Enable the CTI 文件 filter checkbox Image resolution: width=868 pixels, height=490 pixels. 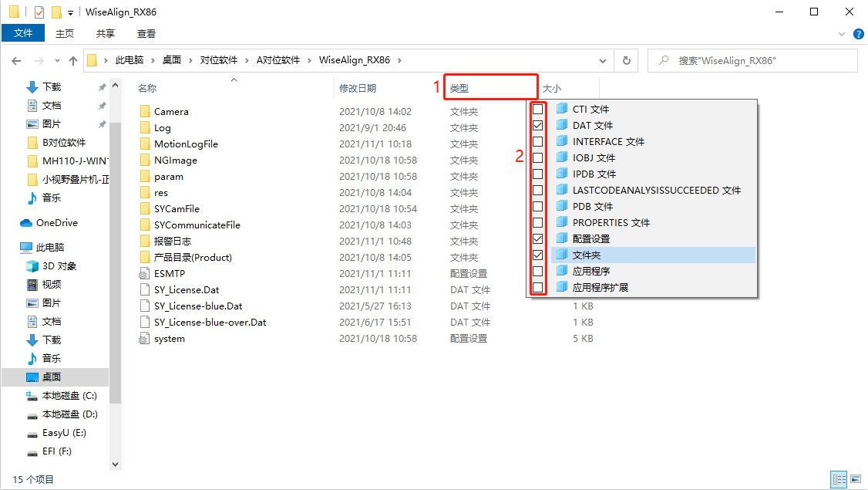(538, 109)
